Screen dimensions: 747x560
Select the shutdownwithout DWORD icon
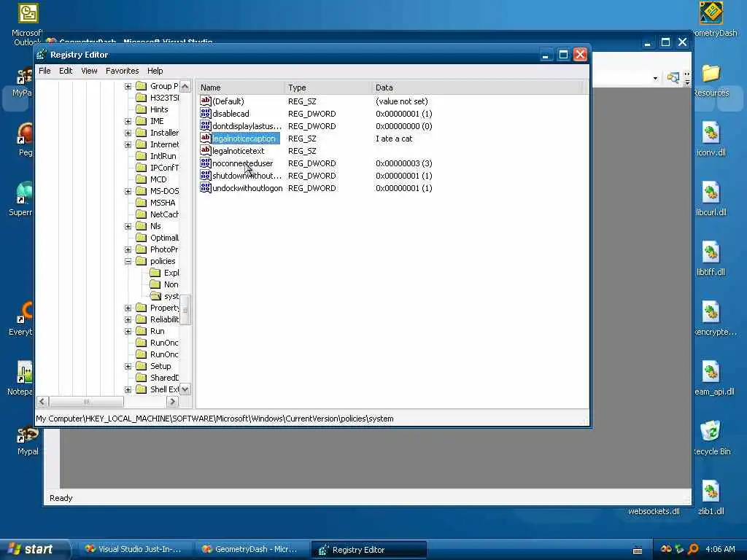[x=205, y=175]
